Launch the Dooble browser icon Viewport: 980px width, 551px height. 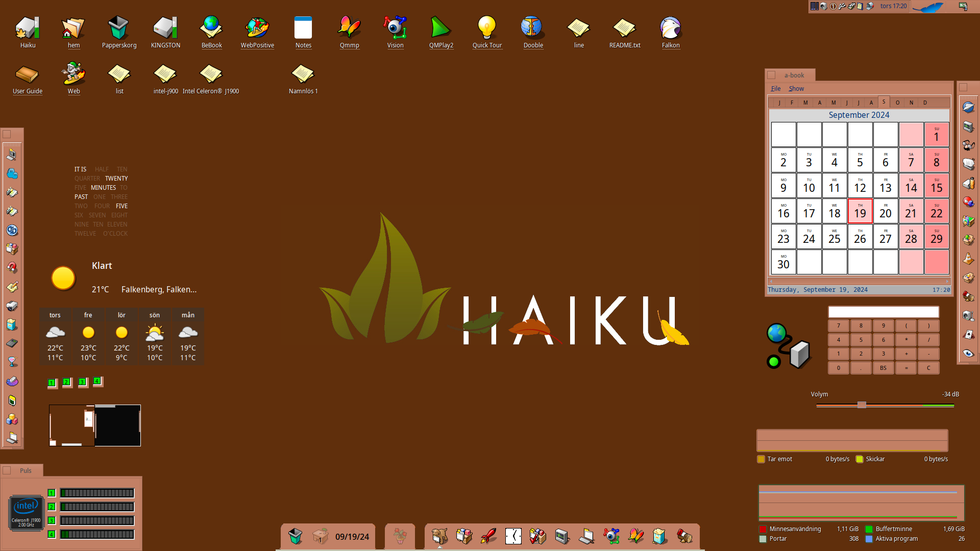tap(533, 28)
